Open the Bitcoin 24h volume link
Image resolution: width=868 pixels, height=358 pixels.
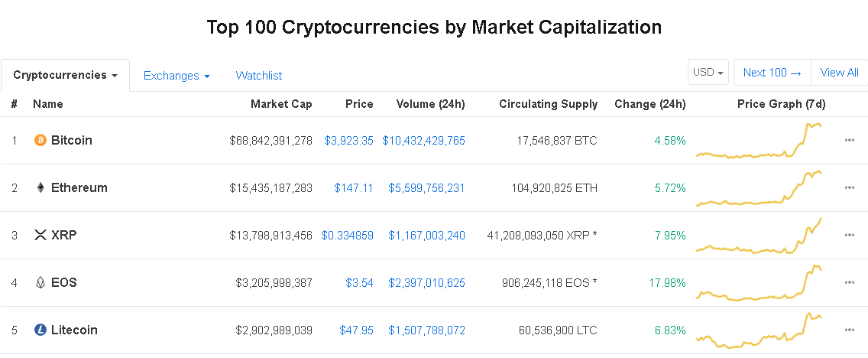coord(423,140)
